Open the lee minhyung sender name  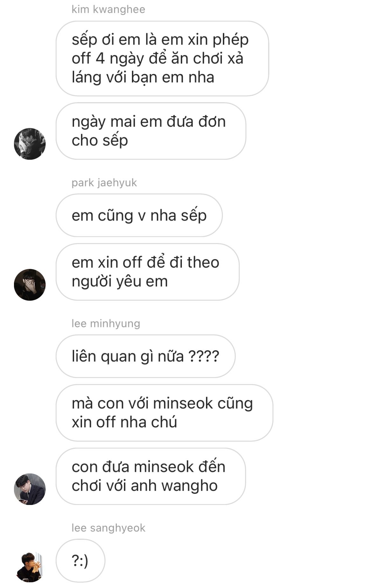coord(106,324)
